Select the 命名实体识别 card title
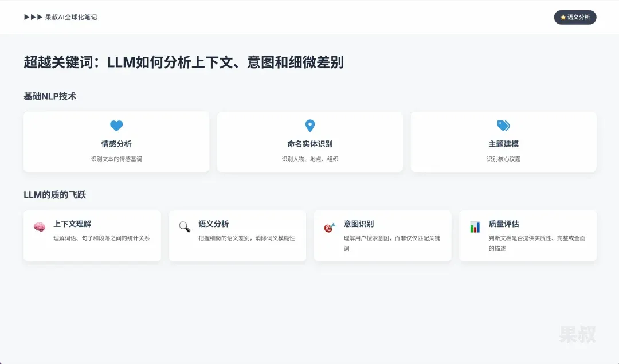619x364 pixels. tap(310, 144)
